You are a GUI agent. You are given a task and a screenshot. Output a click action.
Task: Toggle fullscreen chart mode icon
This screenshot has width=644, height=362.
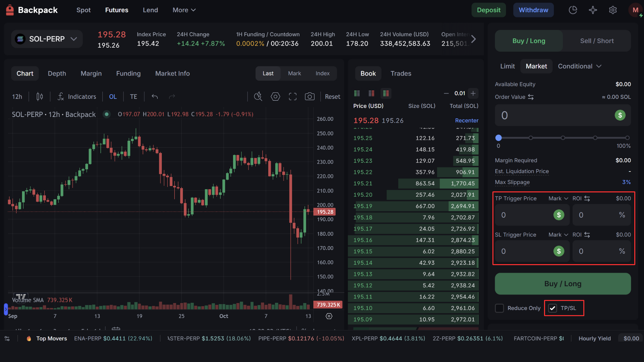point(292,97)
